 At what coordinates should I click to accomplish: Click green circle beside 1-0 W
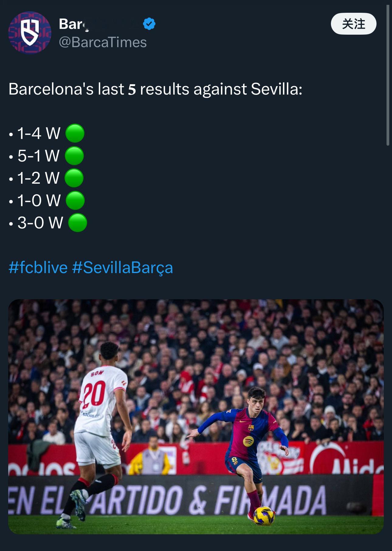pos(75,200)
